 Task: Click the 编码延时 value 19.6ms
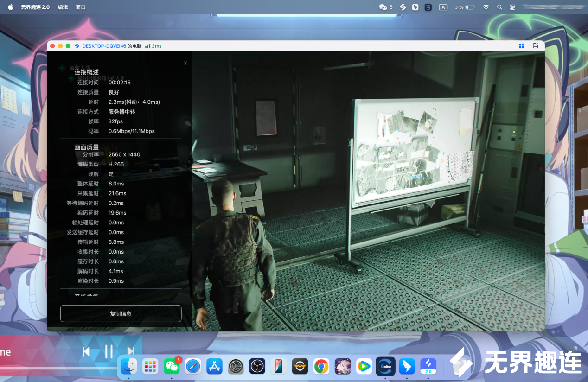117,213
